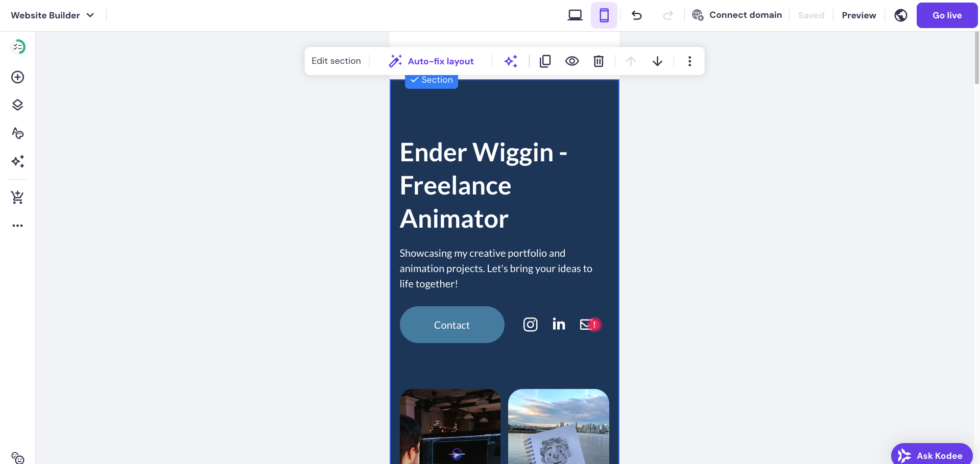Open the online store cart icon
The width and height of the screenshot is (980, 464).
tap(17, 197)
